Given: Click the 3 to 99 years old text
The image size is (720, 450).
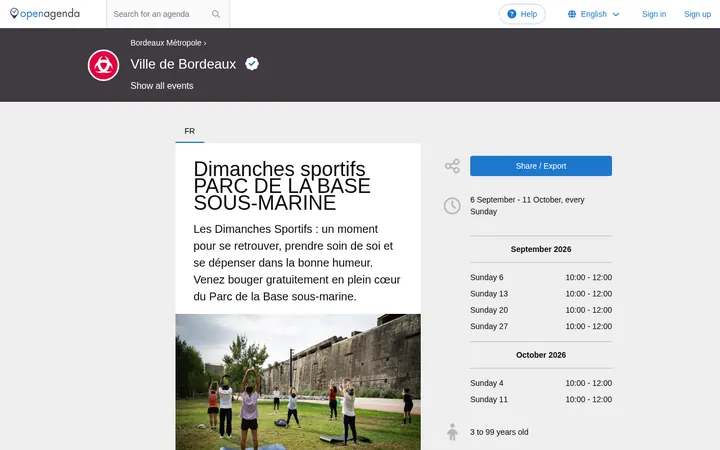Looking at the screenshot, I should (x=499, y=432).
